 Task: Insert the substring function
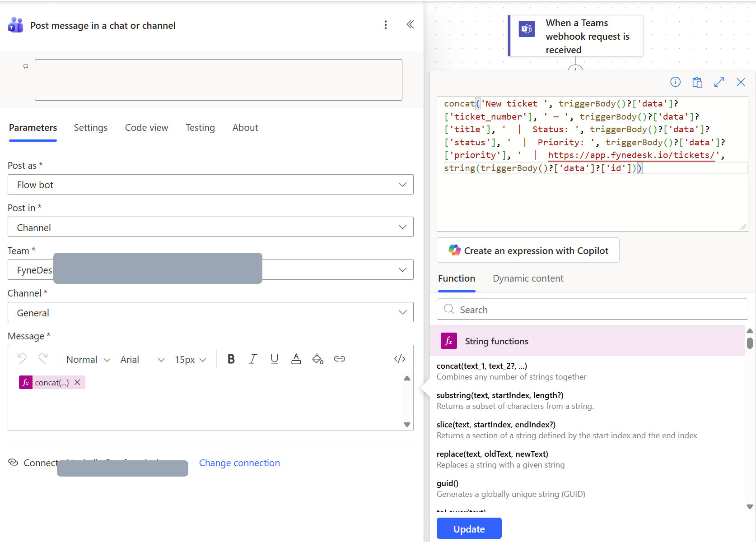pos(515,400)
